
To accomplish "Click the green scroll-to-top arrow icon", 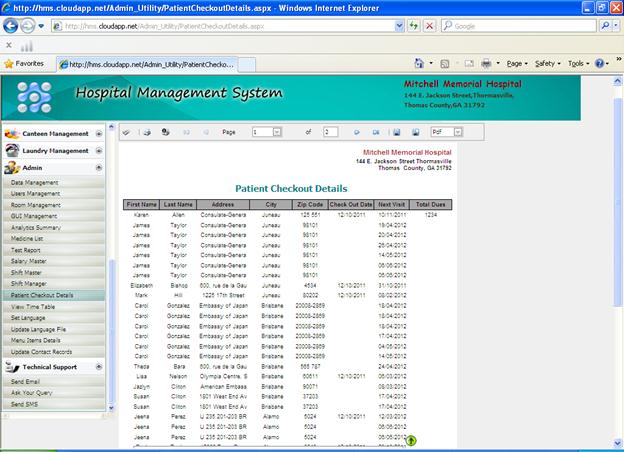I will tap(411, 439).
